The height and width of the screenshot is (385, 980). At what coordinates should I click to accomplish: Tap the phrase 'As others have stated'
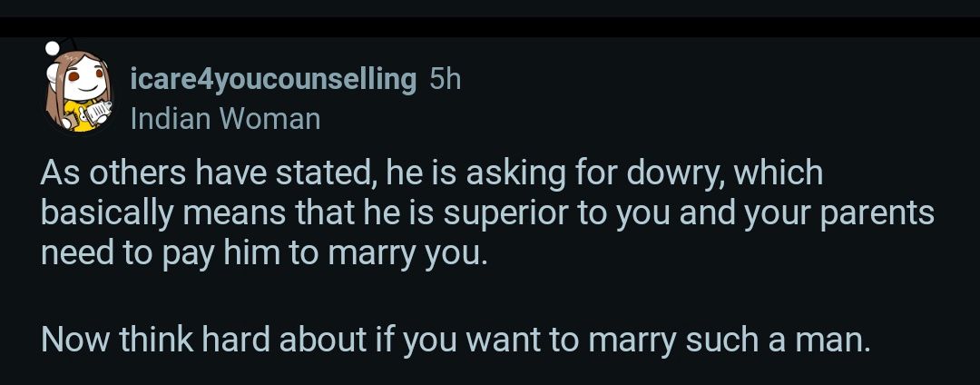(x=208, y=173)
